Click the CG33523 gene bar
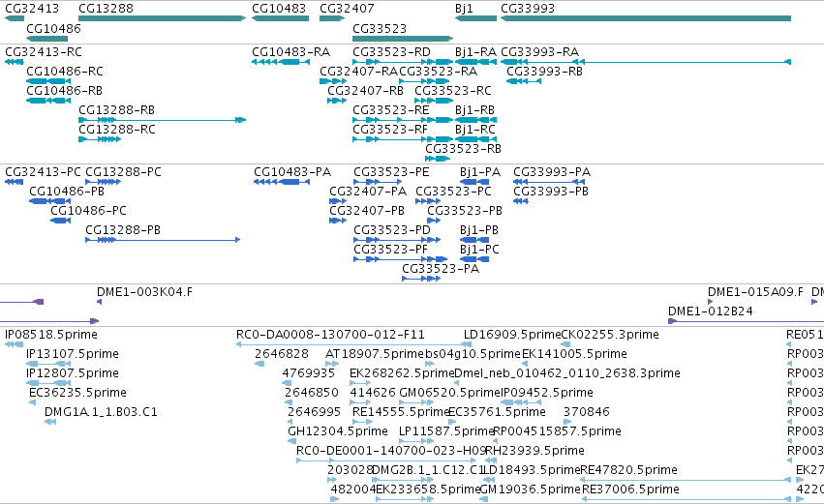The width and height of the screenshot is (824, 504). tap(403, 39)
